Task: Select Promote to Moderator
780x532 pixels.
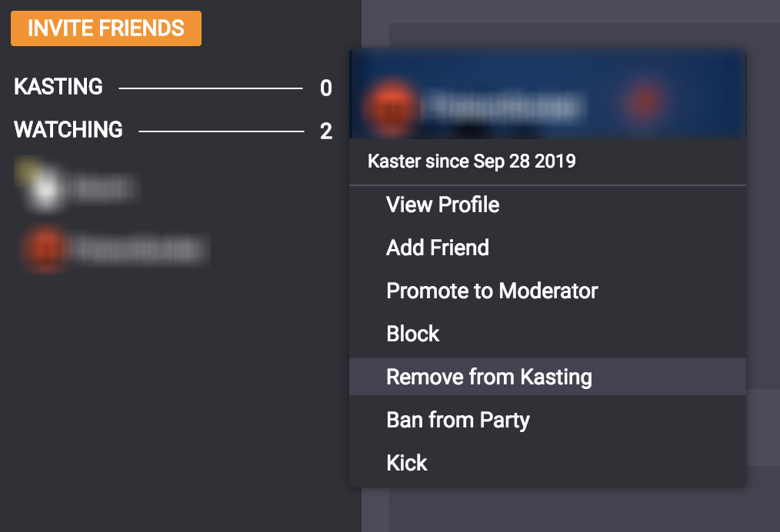Action: click(x=492, y=291)
